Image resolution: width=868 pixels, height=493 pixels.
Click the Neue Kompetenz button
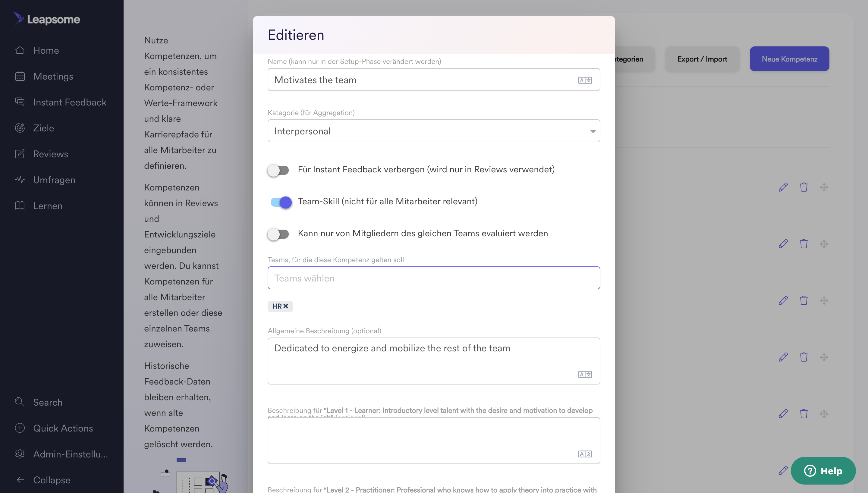click(789, 58)
